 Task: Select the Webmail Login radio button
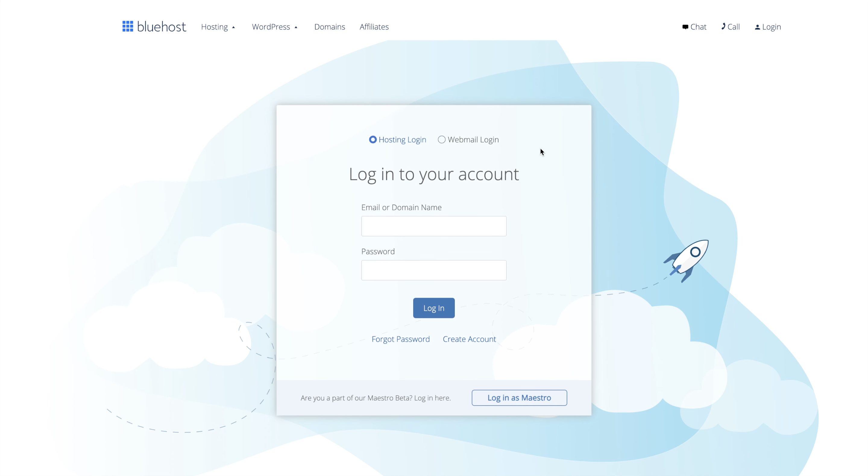click(441, 139)
